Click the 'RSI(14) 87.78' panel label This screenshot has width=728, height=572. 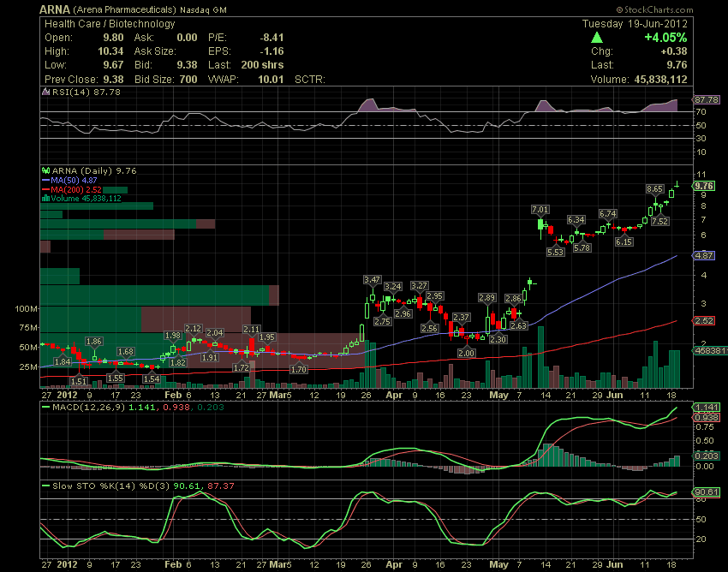click(86, 92)
